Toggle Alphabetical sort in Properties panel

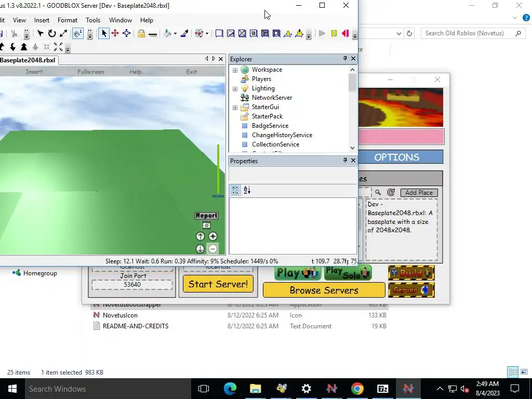(x=247, y=190)
